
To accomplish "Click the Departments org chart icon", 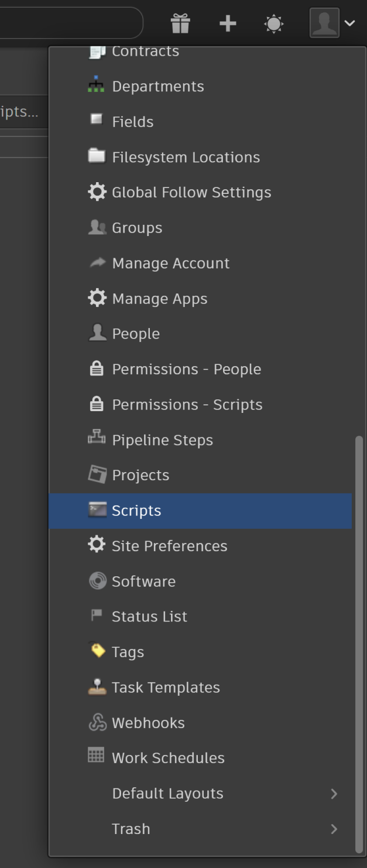I will pyautogui.click(x=96, y=86).
